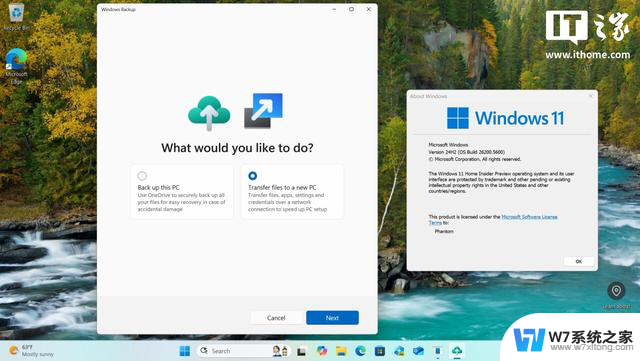Click the taskbar Search box
This screenshot has height=361, width=640.
click(242, 351)
